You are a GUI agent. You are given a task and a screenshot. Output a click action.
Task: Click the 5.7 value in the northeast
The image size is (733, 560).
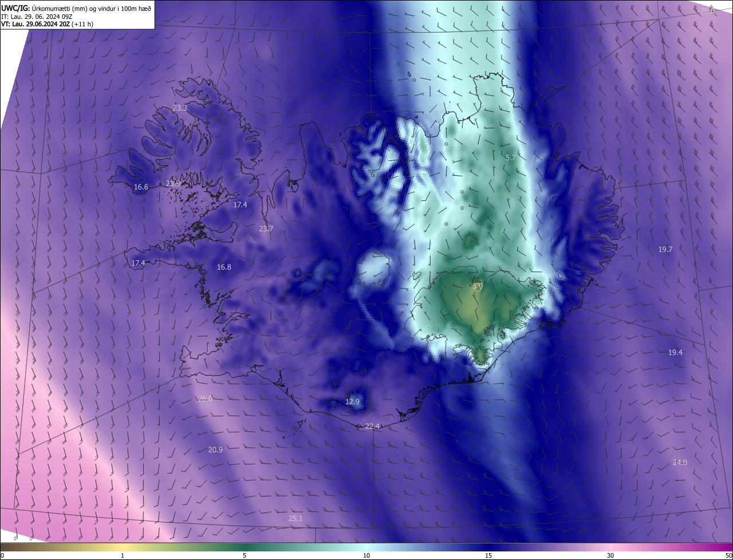[511, 157]
